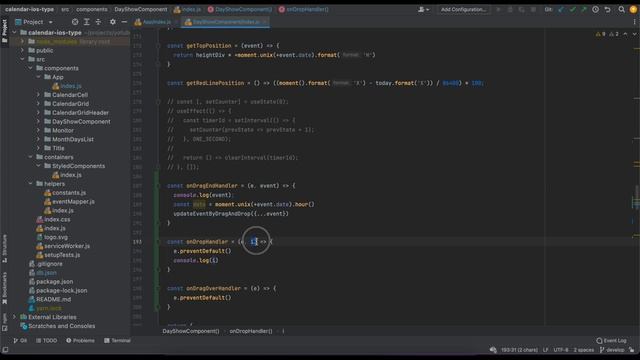Open the code-with-me user dropdown

point(423,9)
